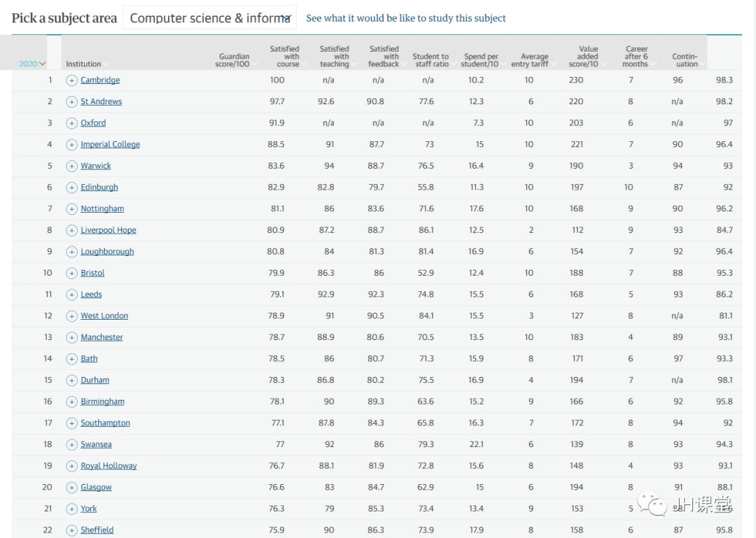Open the Cambridge institution link
The width and height of the screenshot is (756, 538).
click(x=100, y=80)
